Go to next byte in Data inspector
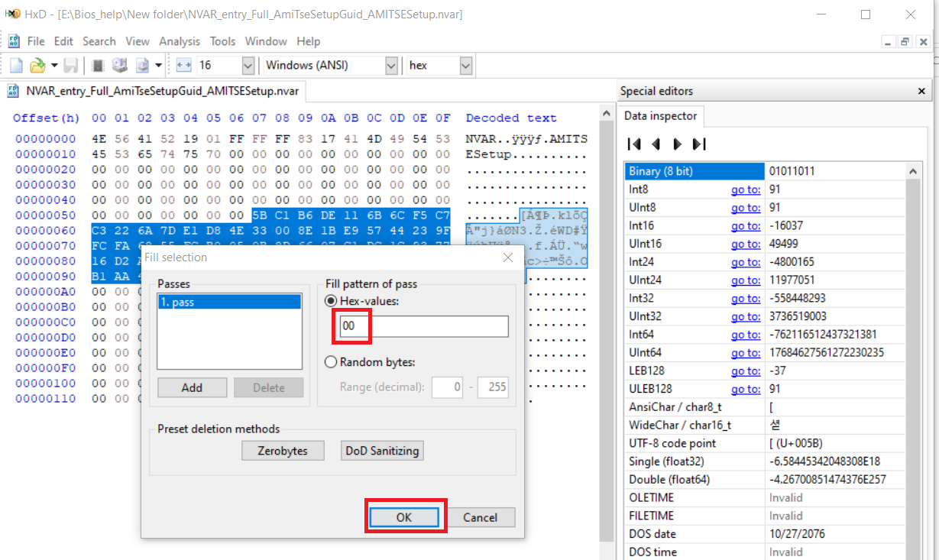The height and width of the screenshot is (560, 939). (677, 144)
